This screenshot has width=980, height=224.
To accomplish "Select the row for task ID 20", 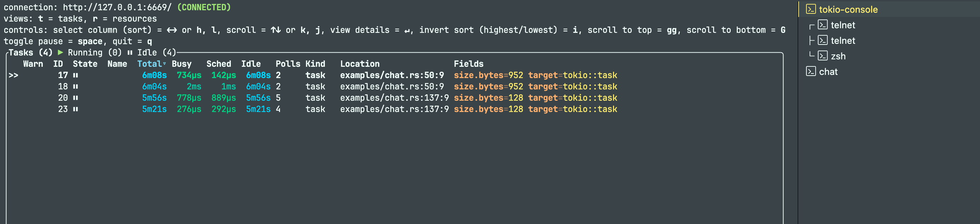I will [395, 98].
